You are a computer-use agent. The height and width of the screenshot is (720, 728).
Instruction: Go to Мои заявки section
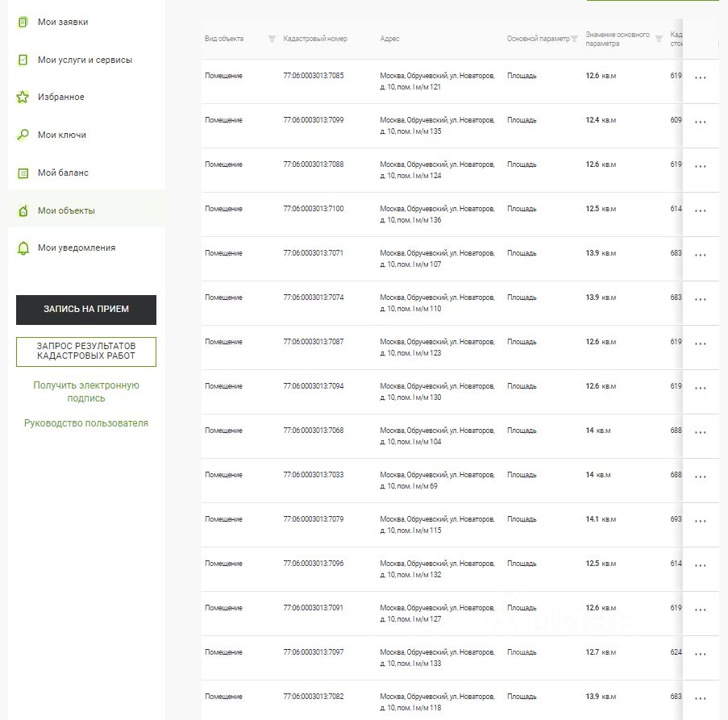pyautogui.click(x=63, y=22)
